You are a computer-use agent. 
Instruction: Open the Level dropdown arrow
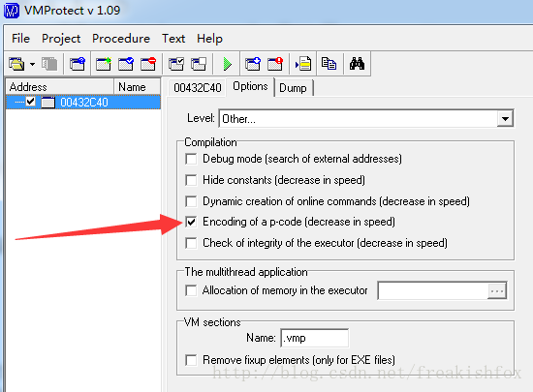(505, 119)
